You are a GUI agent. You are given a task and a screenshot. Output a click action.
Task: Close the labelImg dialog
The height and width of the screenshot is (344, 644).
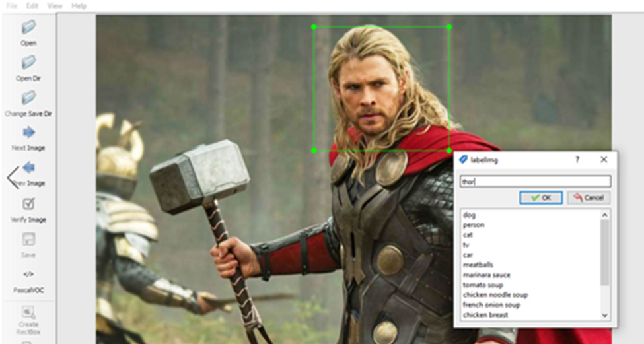[604, 160]
